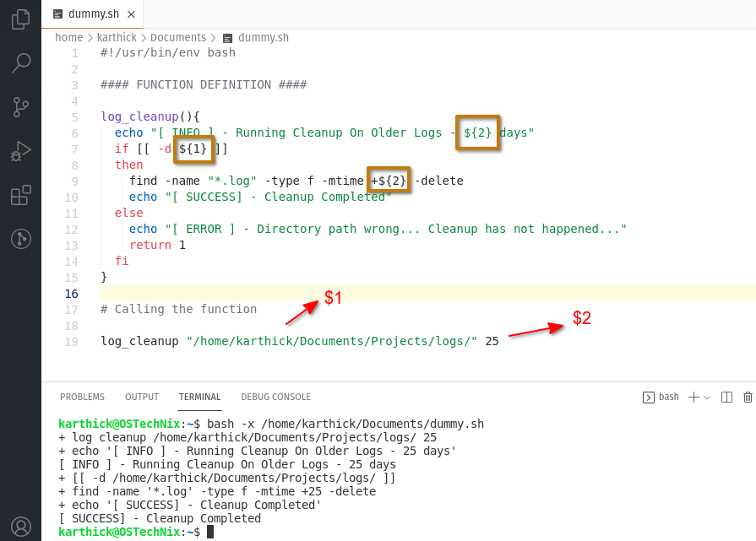Select the Search icon in activity bar

19,62
